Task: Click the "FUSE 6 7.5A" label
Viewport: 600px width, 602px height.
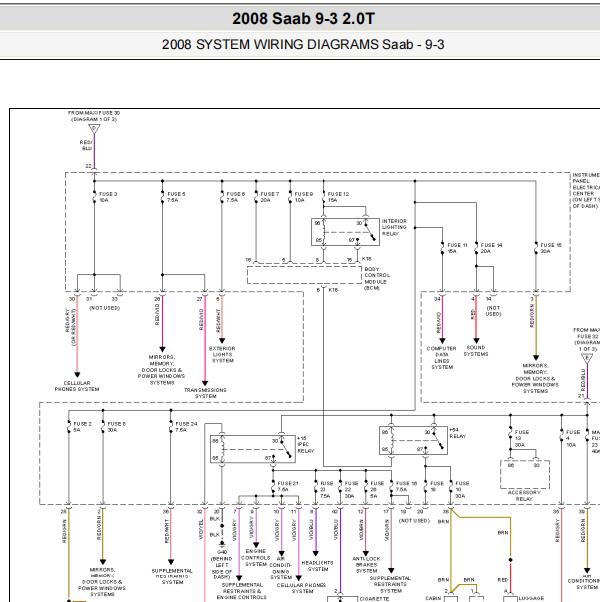Action: (235, 197)
